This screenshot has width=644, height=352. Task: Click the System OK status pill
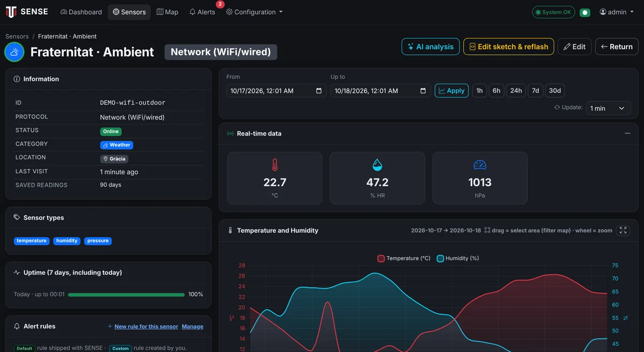point(553,12)
